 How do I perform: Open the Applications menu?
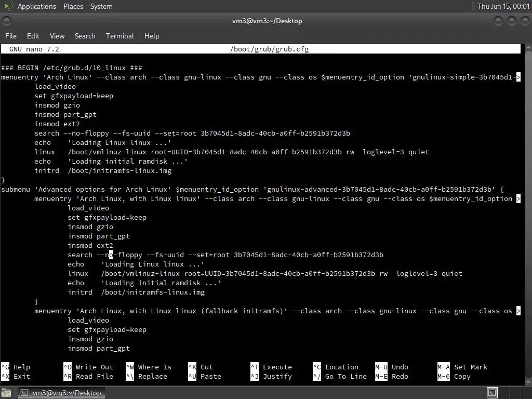[37, 6]
